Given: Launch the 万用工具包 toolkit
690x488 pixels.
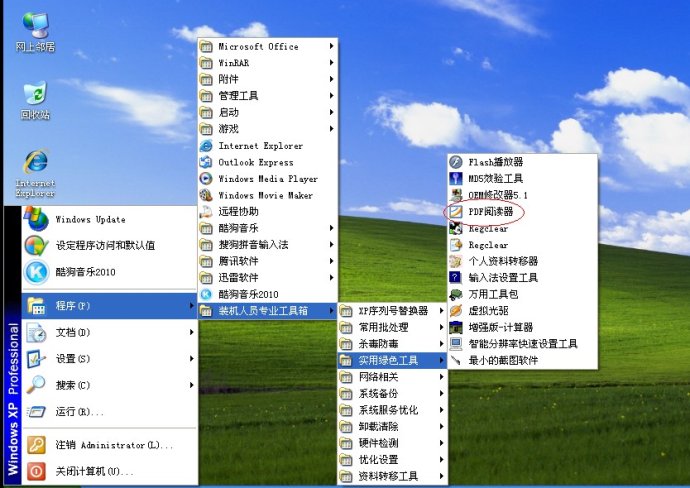Looking at the screenshot, I should click(522, 294).
